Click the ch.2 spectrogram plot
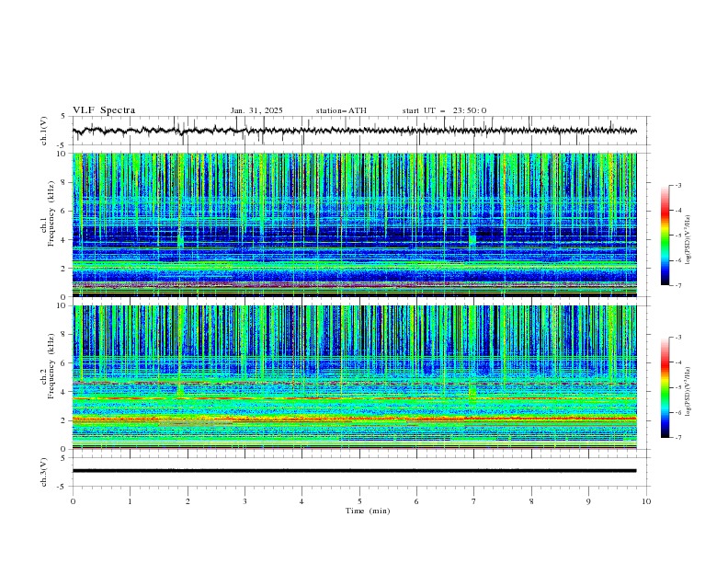The height and width of the screenshot is (563, 728). click(x=355, y=377)
